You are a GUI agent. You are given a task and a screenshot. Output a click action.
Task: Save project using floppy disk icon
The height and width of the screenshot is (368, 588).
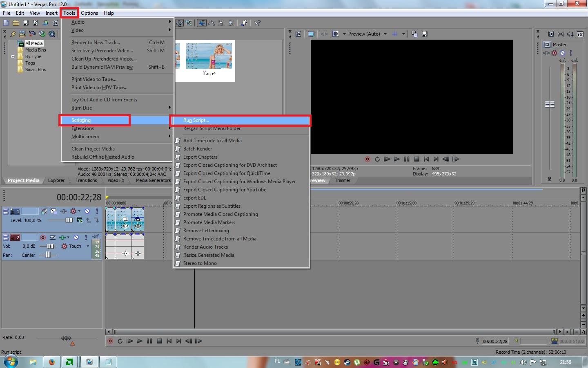(25, 23)
